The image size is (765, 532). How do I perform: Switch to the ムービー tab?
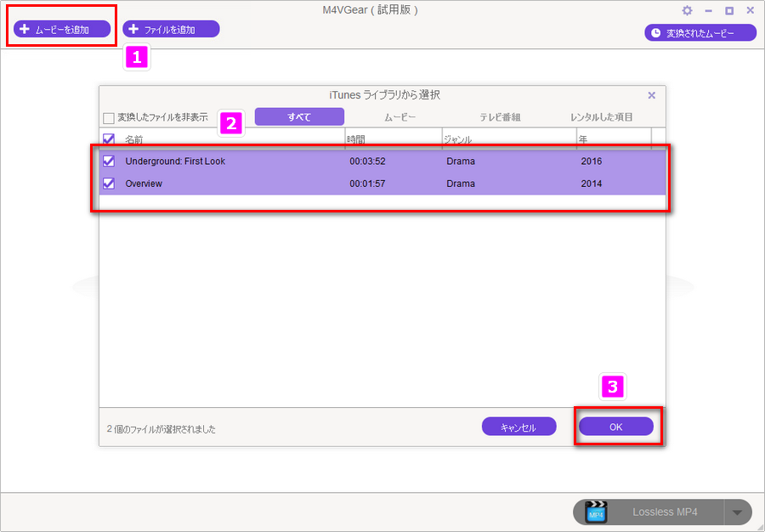pyautogui.click(x=400, y=117)
